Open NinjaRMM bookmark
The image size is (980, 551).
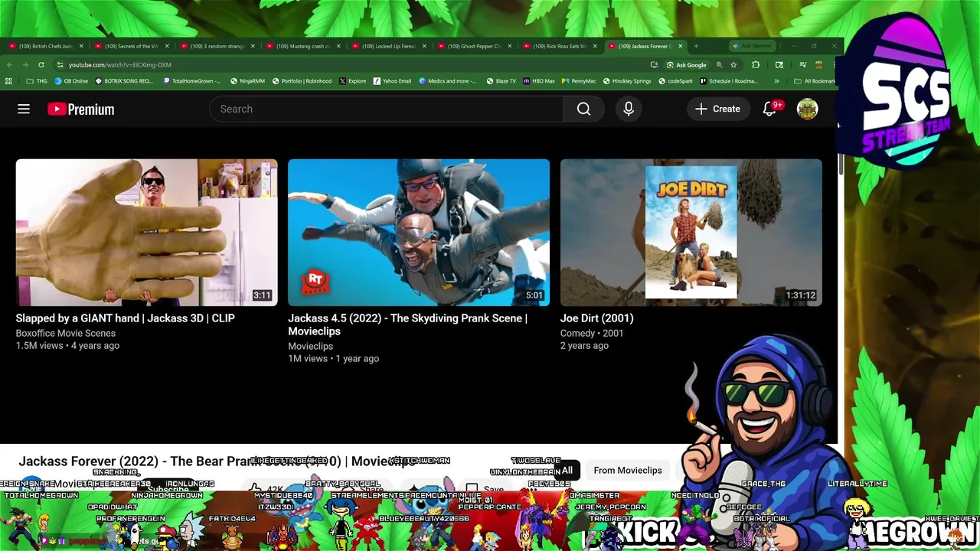click(248, 81)
